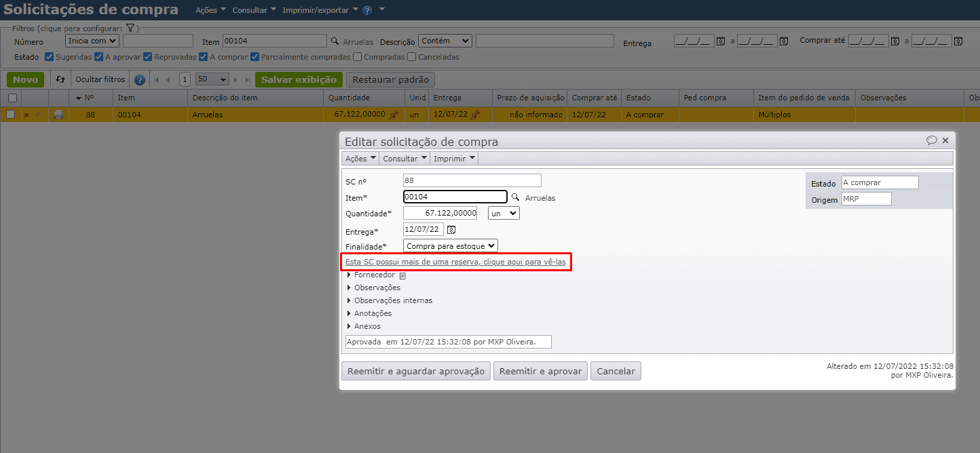Image resolution: width=980 pixels, height=453 pixels.
Task: Go to previous page of results
Action: [x=168, y=80]
